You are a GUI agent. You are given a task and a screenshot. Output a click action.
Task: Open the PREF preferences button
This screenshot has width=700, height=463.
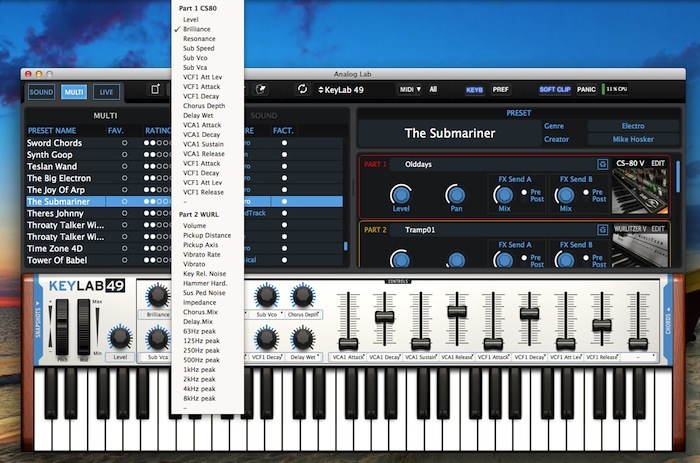pyautogui.click(x=500, y=89)
